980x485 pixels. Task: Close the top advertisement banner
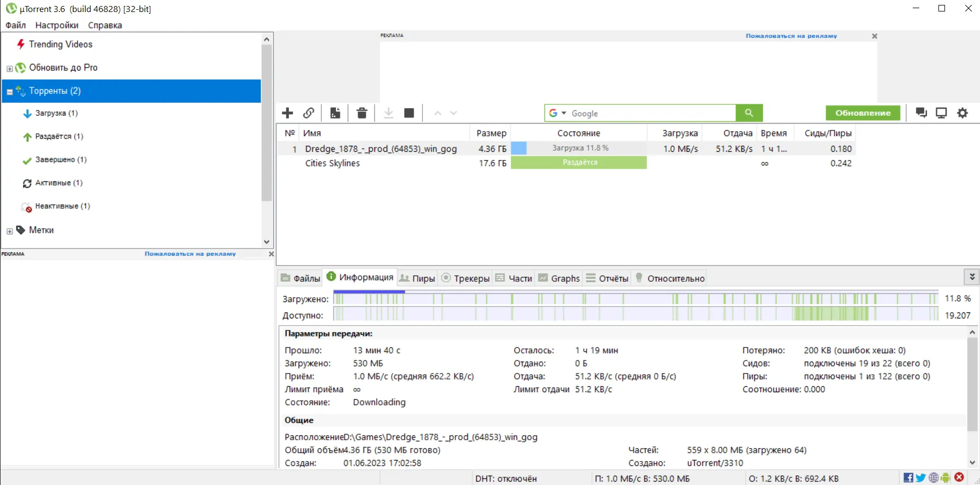click(875, 36)
